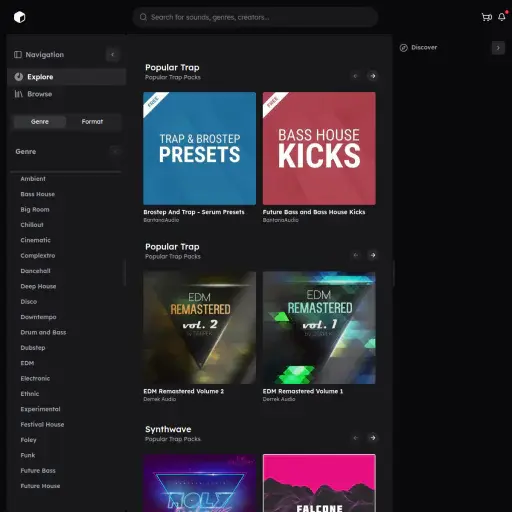Focus the sounds search field
512x512 pixels.
coord(255,17)
